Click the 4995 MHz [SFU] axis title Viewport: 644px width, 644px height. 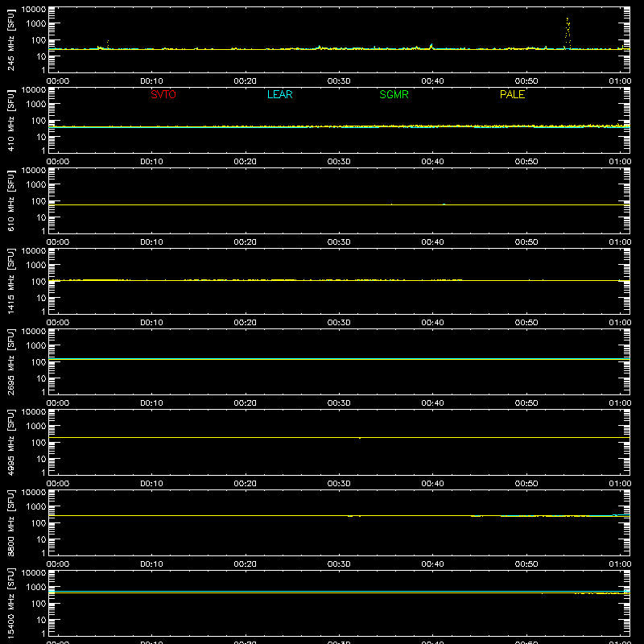11,442
